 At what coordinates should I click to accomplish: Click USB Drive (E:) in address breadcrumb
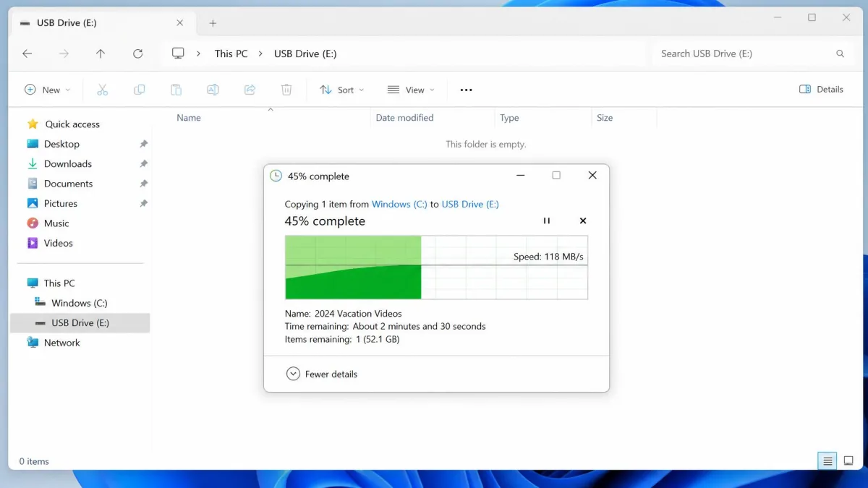coord(305,53)
